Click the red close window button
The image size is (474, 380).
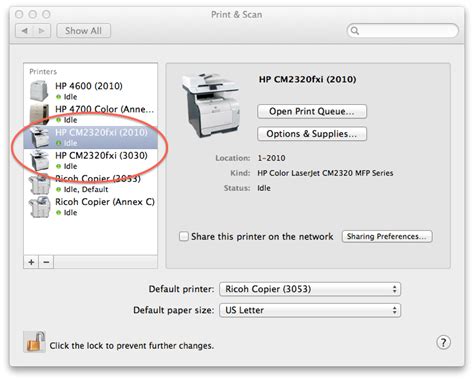coord(19,14)
